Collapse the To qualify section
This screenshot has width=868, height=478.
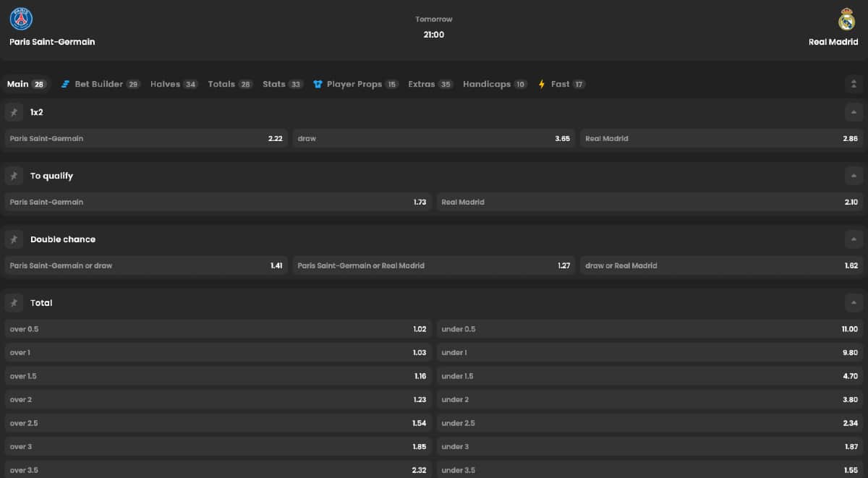point(854,176)
